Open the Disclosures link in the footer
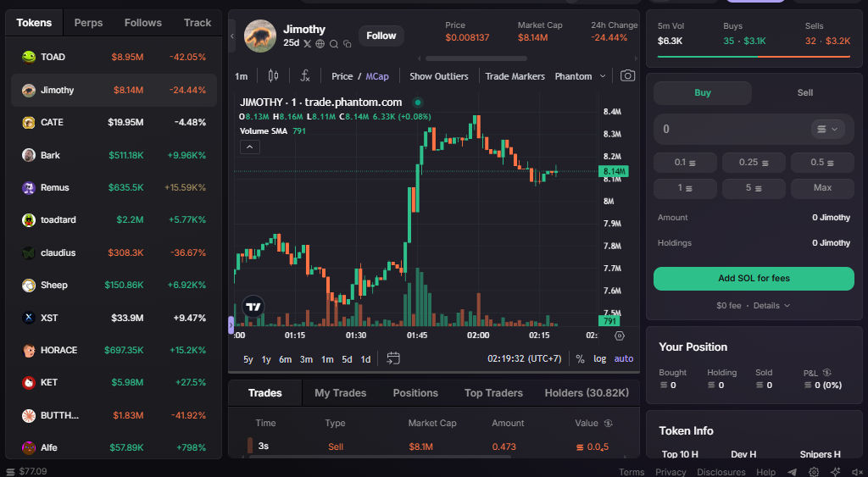The width and height of the screenshot is (868, 477). pyautogui.click(x=721, y=472)
